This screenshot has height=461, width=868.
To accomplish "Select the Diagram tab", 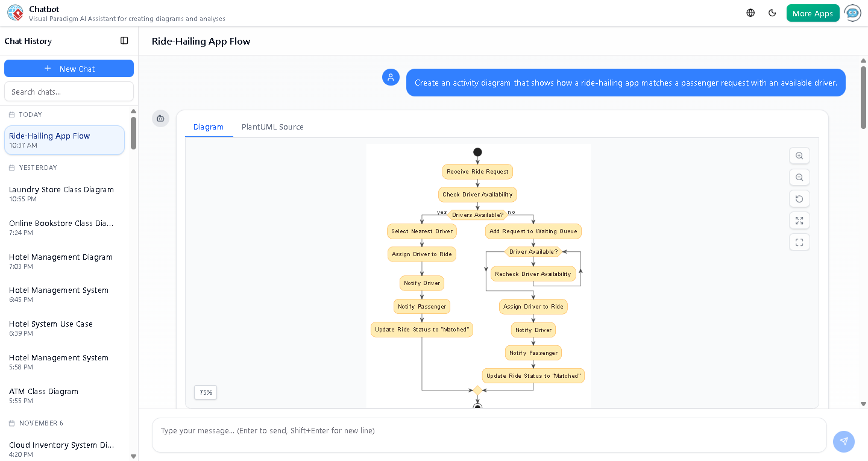I will pyautogui.click(x=209, y=127).
